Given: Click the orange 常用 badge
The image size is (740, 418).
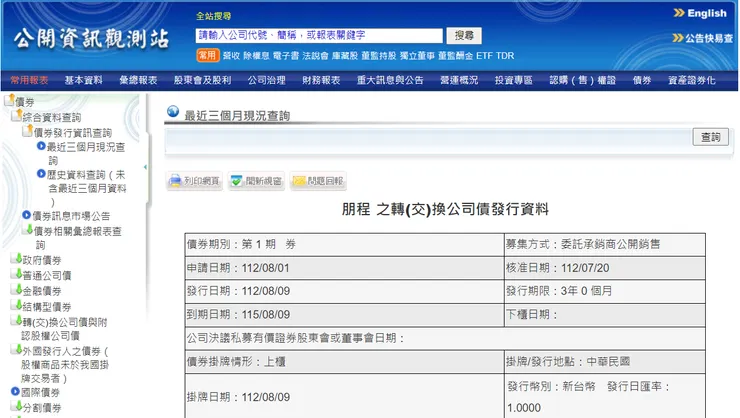Looking at the screenshot, I should pos(207,55).
